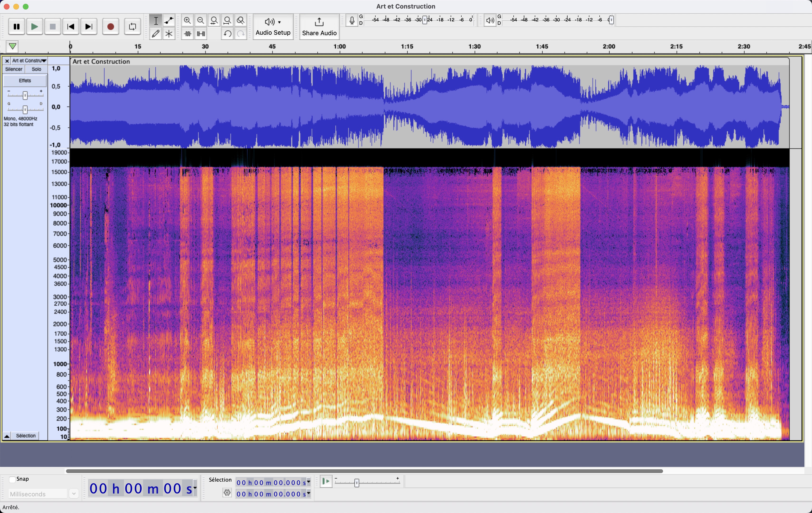The image size is (812, 513).
Task: Start playback with the Play button
Action: click(34, 27)
